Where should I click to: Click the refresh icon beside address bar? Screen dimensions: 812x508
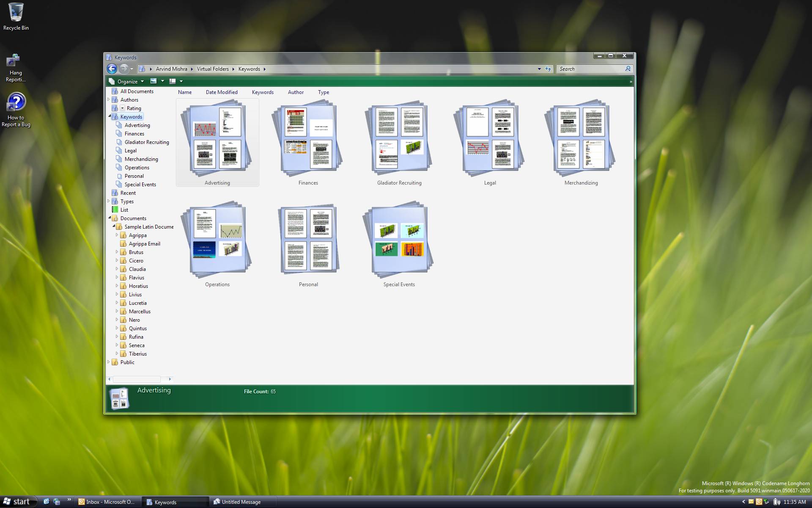click(x=548, y=69)
